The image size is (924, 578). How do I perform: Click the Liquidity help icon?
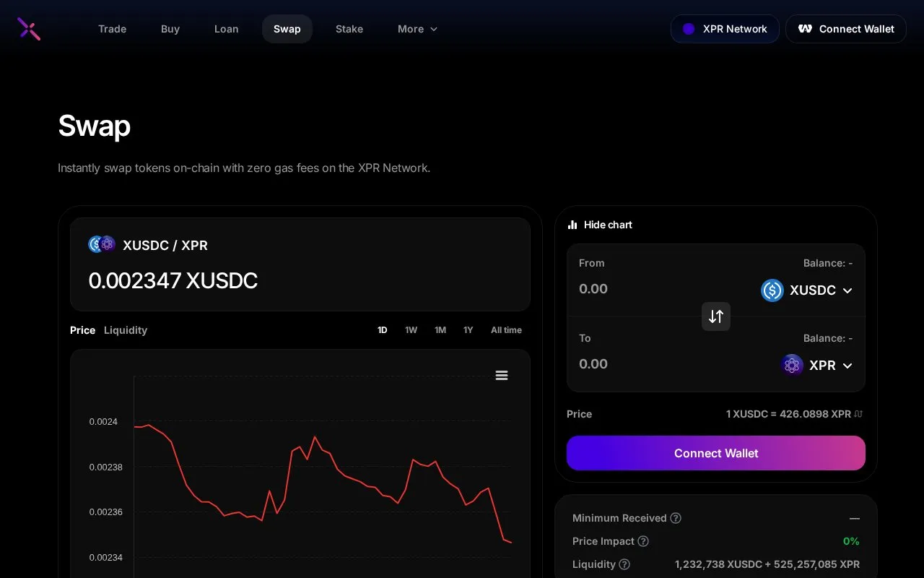coord(624,564)
